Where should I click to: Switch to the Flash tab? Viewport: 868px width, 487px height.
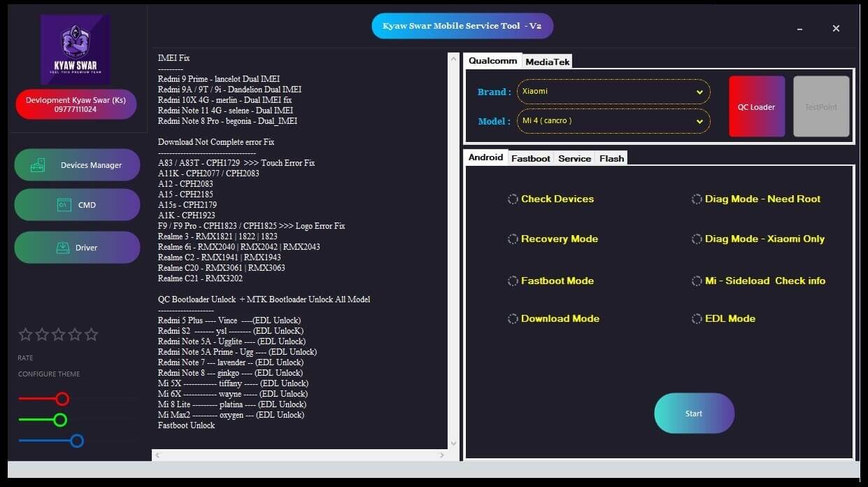(611, 159)
